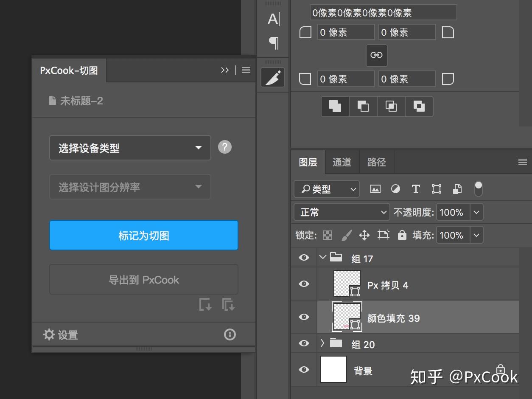Hide the 背景 layer
The image size is (532, 399).
click(x=304, y=370)
